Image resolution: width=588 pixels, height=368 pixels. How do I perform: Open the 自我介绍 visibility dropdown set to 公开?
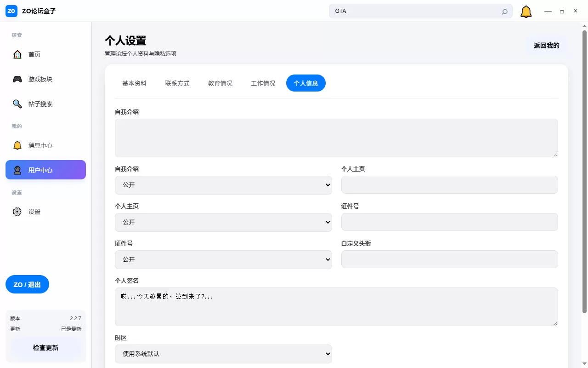223,185
